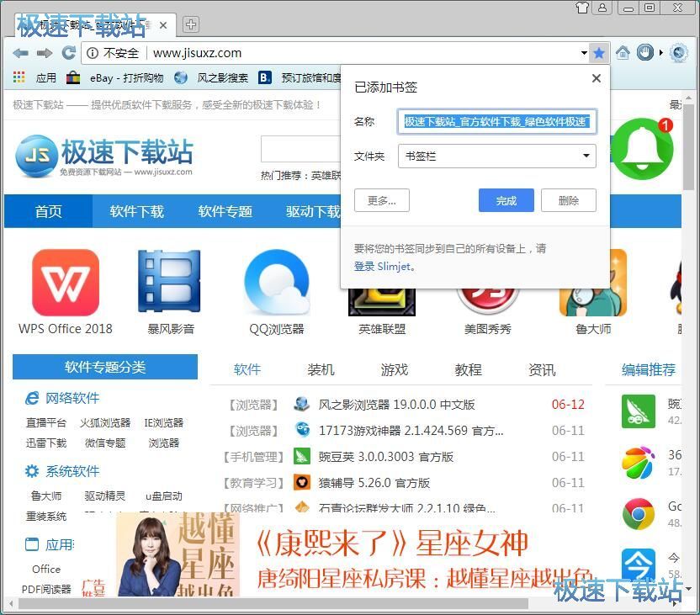The width and height of the screenshot is (700, 615).
Task: Click the bookmark star icon
Action: pyautogui.click(x=599, y=54)
